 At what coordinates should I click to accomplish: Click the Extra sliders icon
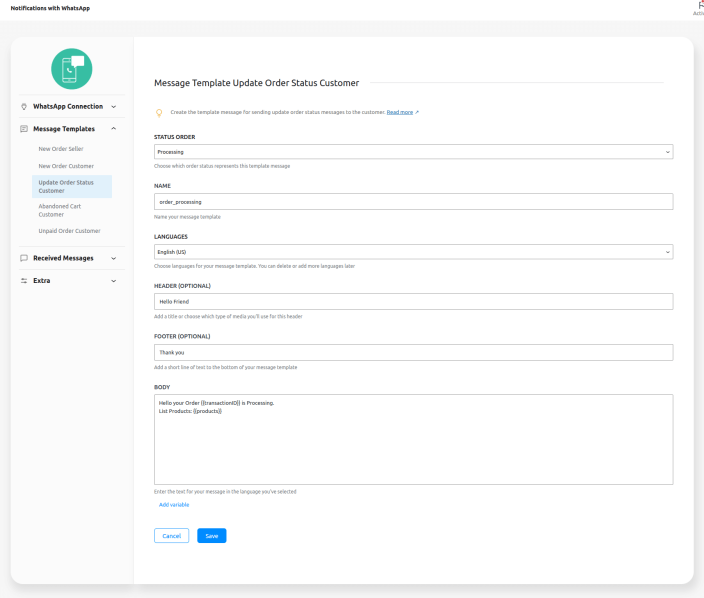click(x=24, y=281)
